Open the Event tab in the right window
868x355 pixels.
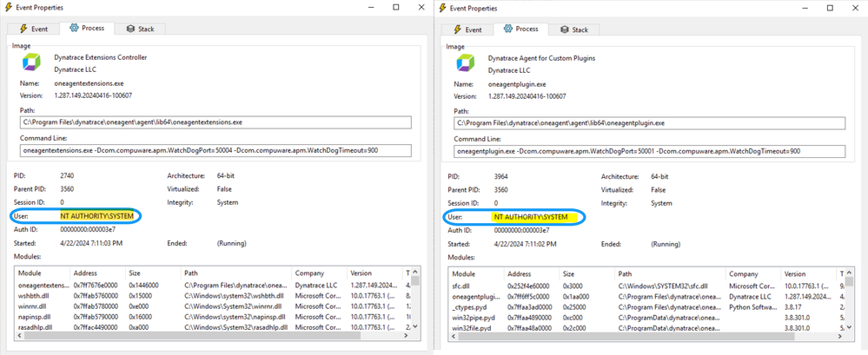click(467, 30)
